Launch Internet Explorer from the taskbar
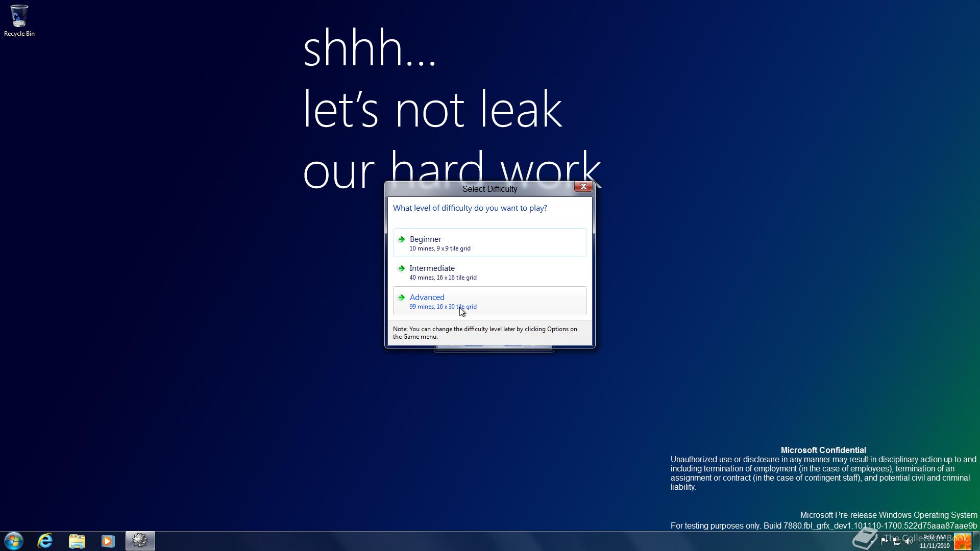 click(45, 541)
